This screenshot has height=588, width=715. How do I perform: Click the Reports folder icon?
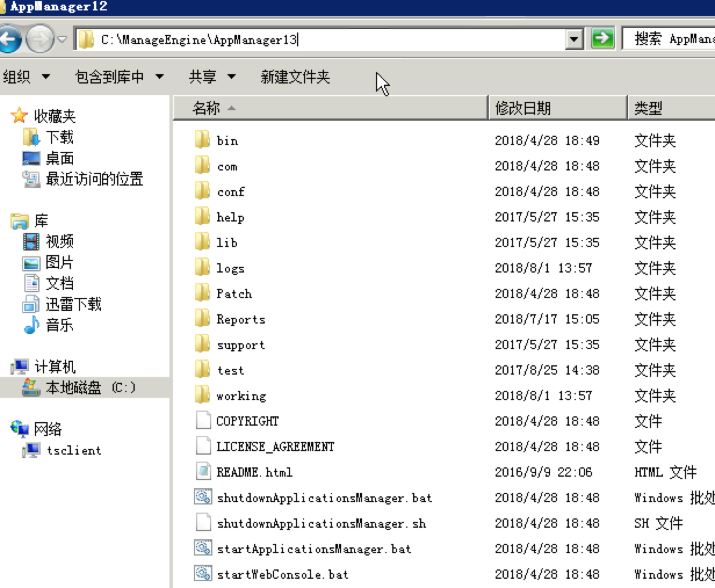[x=203, y=318]
